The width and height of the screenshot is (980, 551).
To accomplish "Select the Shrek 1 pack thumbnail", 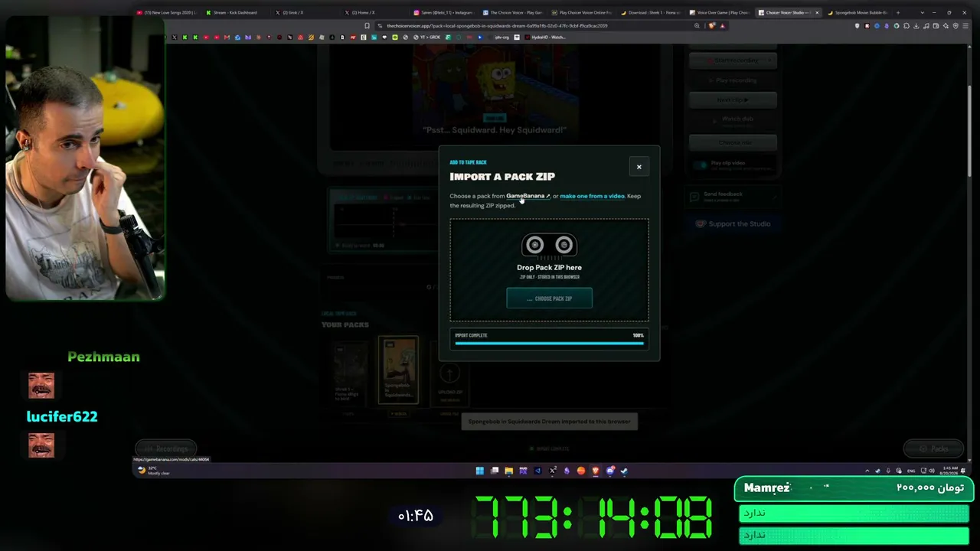I will [350, 373].
